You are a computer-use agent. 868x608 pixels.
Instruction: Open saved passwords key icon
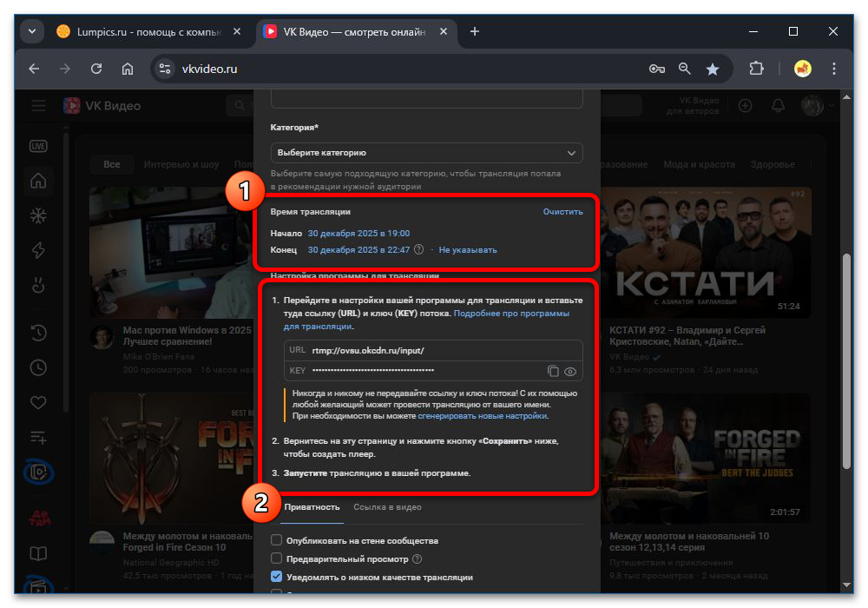(657, 69)
